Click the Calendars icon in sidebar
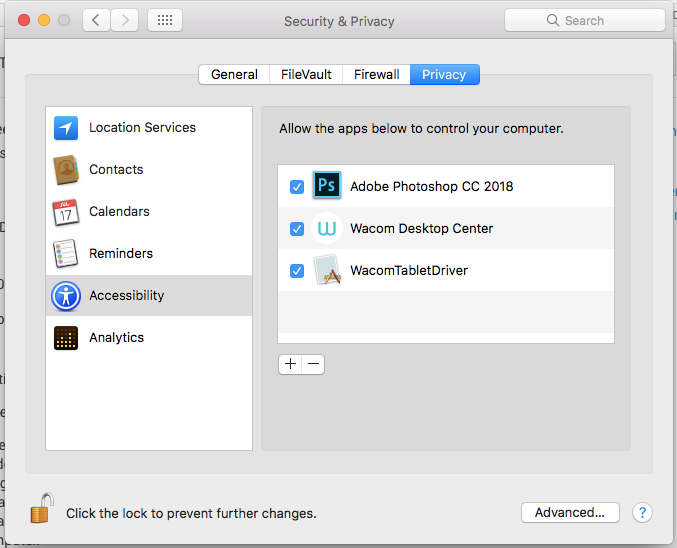Image resolution: width=677 pixels, height=548 pixels. 66,212
